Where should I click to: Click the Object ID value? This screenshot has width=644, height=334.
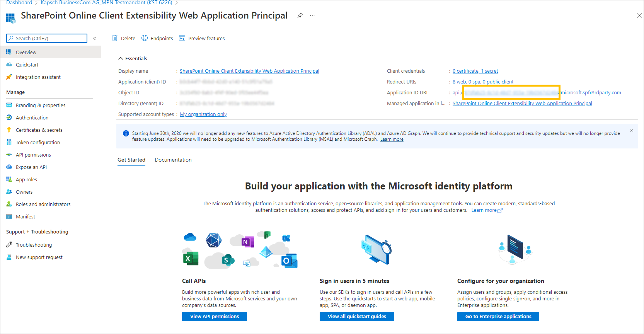coord(224,92)
